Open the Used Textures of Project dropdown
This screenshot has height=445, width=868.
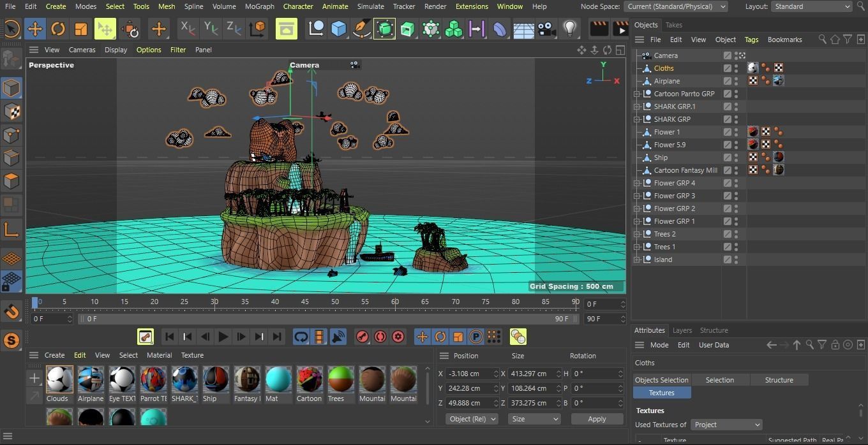pos(726,425)
